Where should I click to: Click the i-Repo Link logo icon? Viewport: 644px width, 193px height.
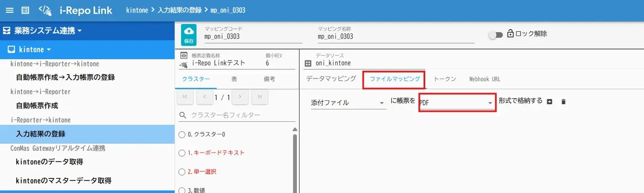point(45,10)
